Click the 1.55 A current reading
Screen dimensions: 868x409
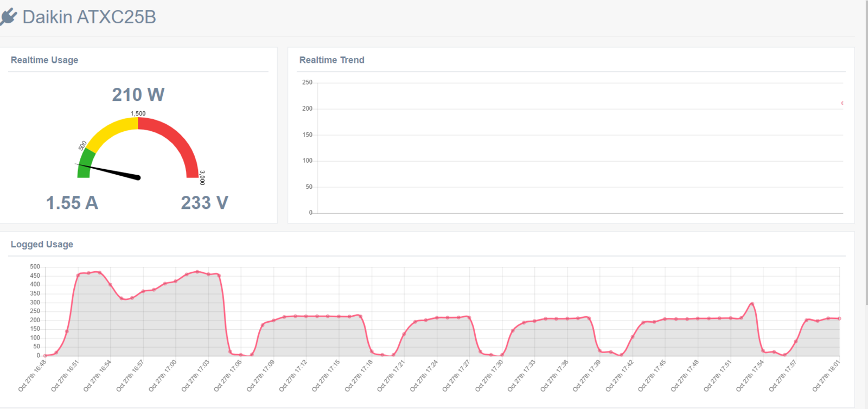point(72,203)
